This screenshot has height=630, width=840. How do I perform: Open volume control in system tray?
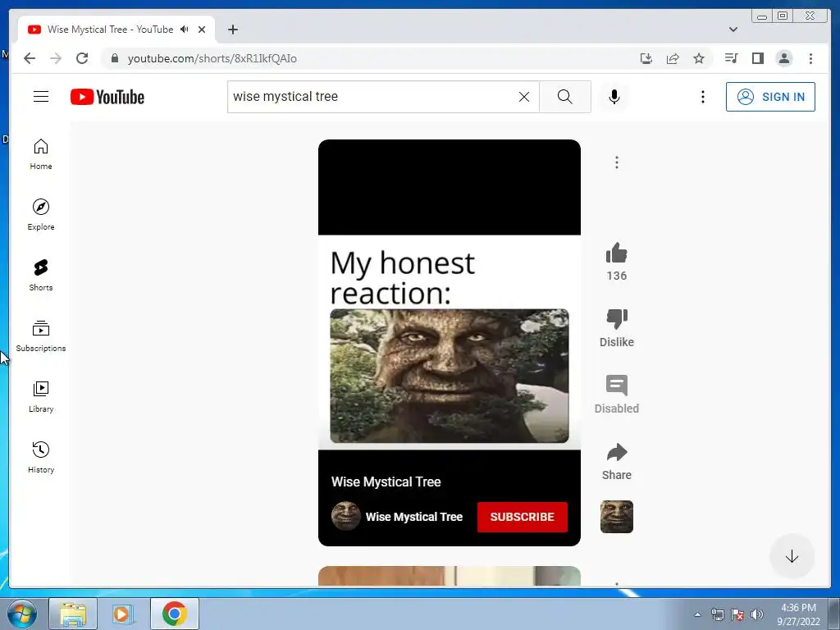[x=757, y=614]
